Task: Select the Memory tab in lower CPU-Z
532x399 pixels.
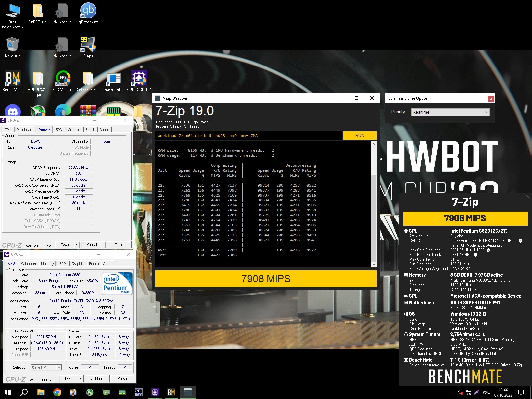Action: (47, 264)
